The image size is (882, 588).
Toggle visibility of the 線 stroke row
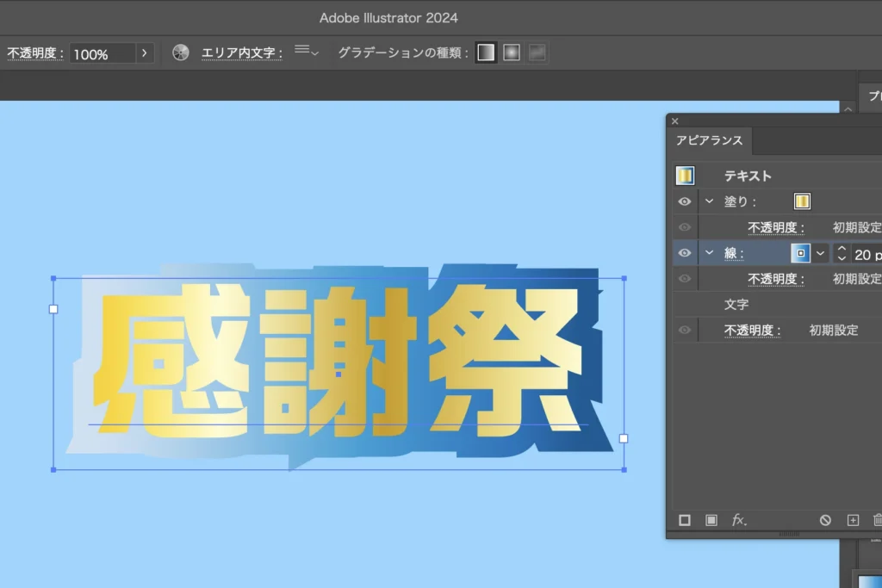[x=685, y=253]
